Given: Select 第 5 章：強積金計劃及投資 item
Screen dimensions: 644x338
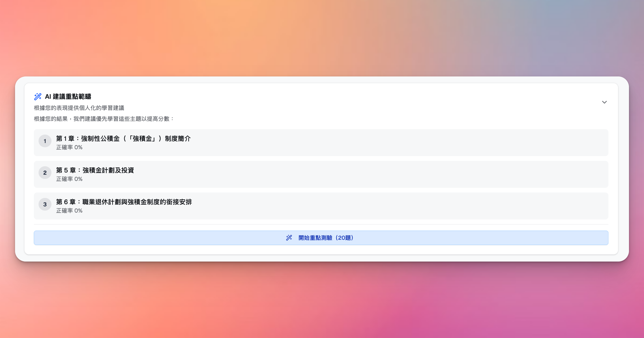Looking at the screenshot, I should coord(321,174).
